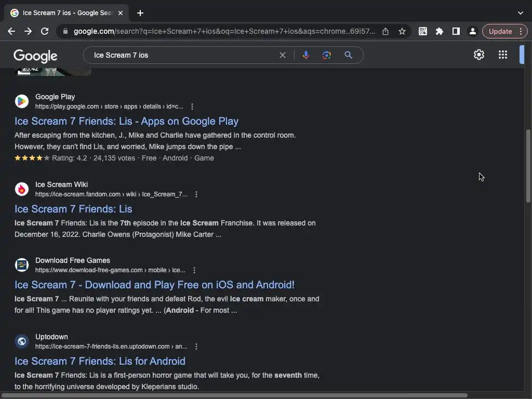Clear the search query with X

282,55
